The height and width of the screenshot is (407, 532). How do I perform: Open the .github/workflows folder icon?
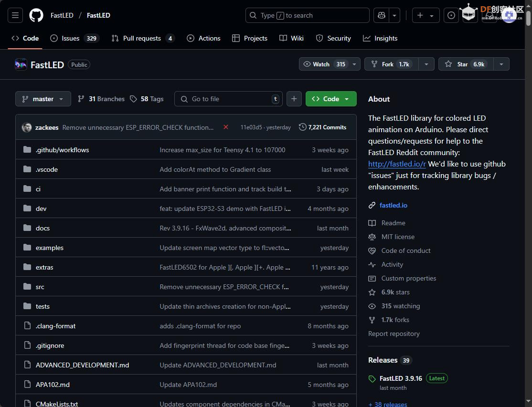27,149
